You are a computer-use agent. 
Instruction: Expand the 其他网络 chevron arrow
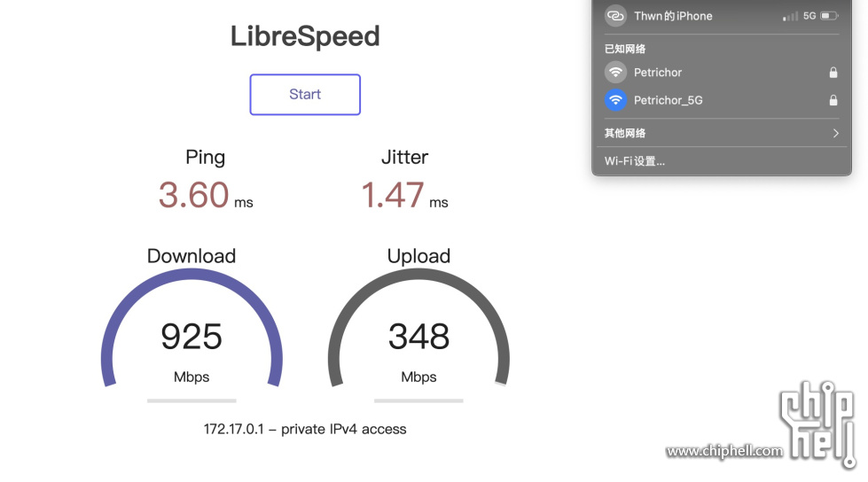[x=835, y=134]
